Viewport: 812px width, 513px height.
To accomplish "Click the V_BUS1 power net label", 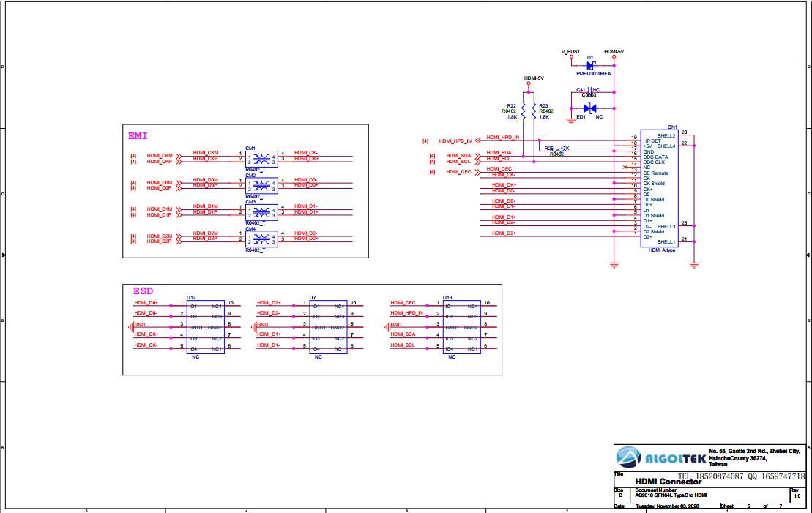I will [x=570, y=52].
